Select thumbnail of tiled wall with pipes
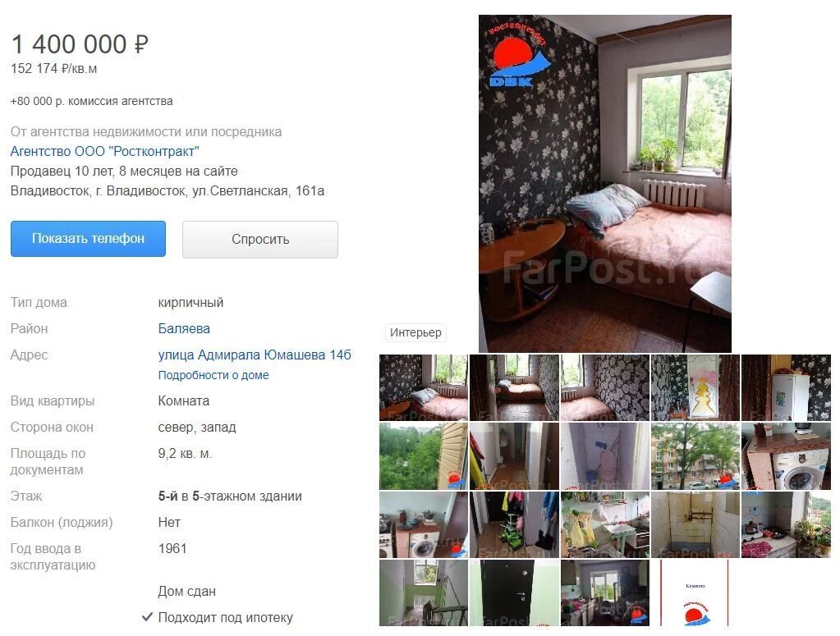 (695, 524)
